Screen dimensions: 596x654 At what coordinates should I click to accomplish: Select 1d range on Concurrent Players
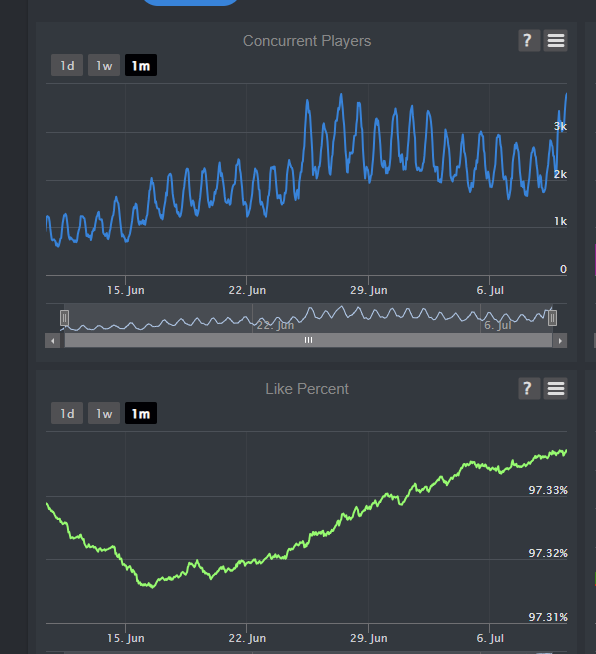click(67, 65)
